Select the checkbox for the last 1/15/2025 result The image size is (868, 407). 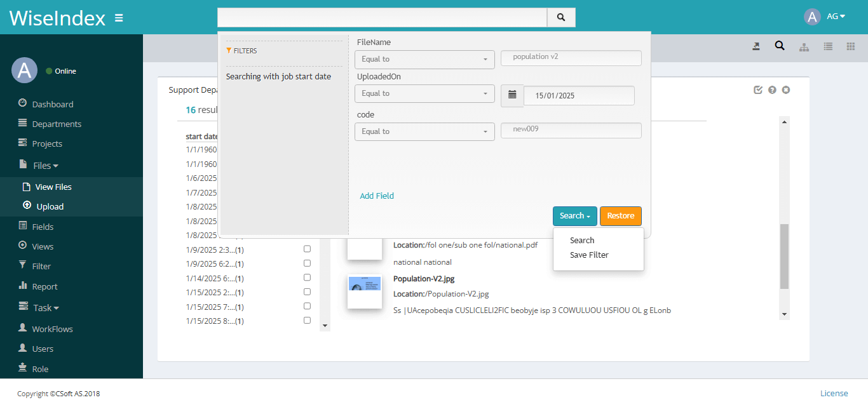(x=307, y=321)
